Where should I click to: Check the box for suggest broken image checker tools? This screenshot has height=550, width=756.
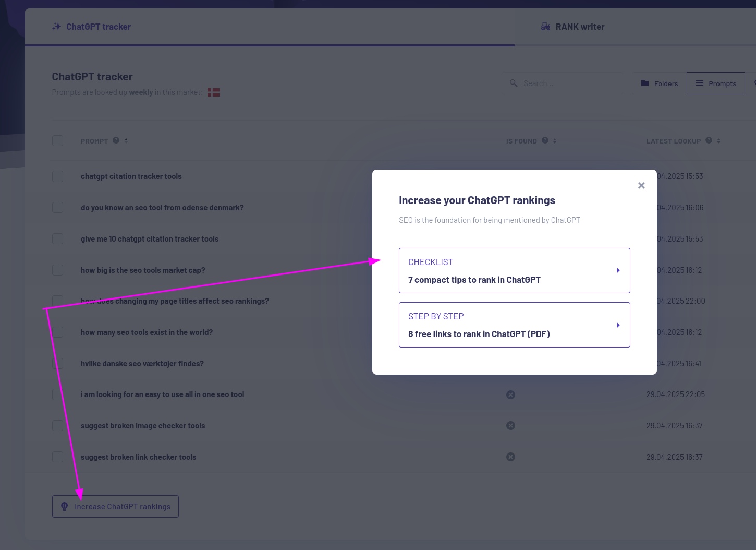[57, 426]
